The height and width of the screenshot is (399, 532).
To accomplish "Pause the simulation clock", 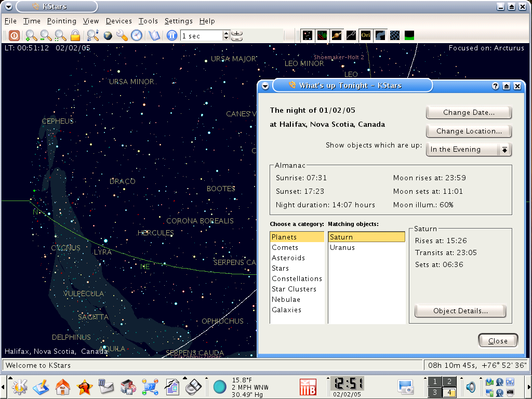I will click(x=171, y=35).
